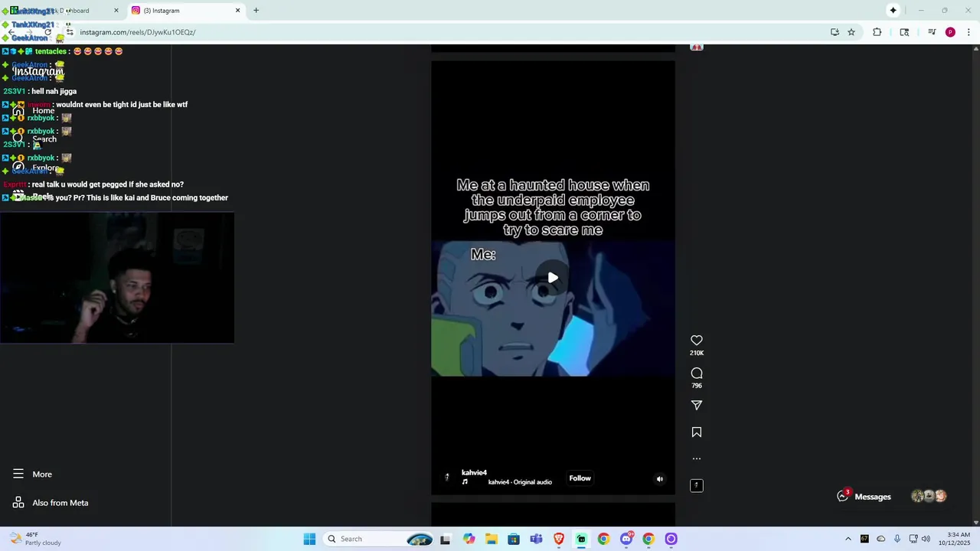Screen dimensions: 980x551
Task: Open Instagram Search in sidebar
Action: pyautogui.click(x=35, y=139)
